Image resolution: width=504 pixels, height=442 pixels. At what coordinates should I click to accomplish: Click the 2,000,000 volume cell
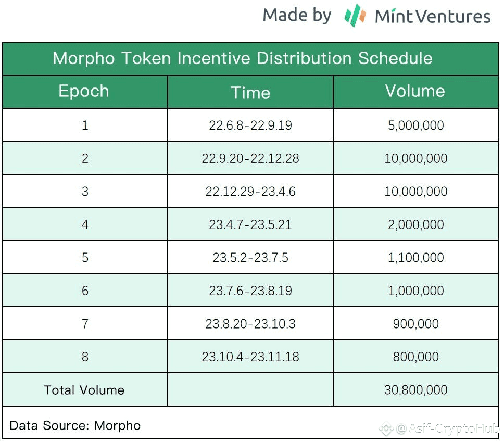(x=416, y=224)
